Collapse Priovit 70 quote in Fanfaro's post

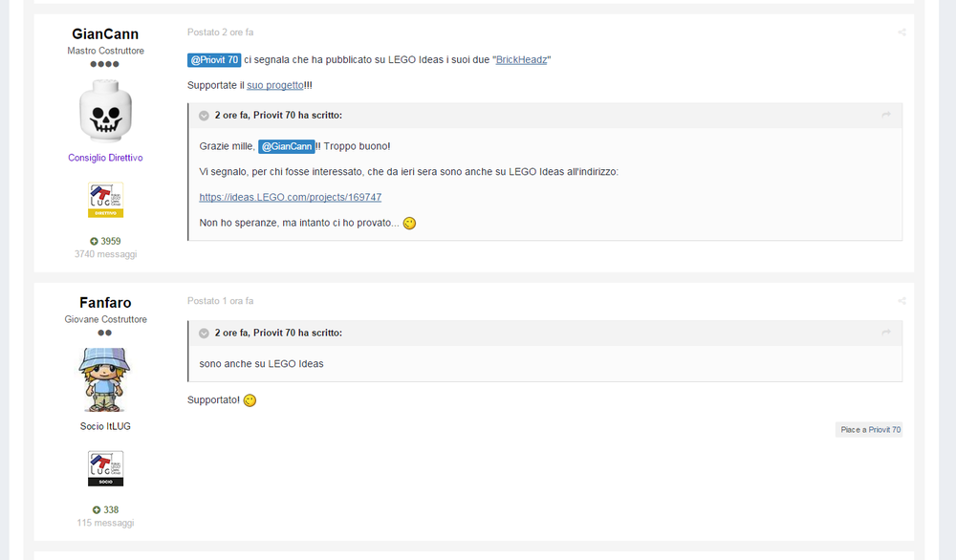pos(205,333)
